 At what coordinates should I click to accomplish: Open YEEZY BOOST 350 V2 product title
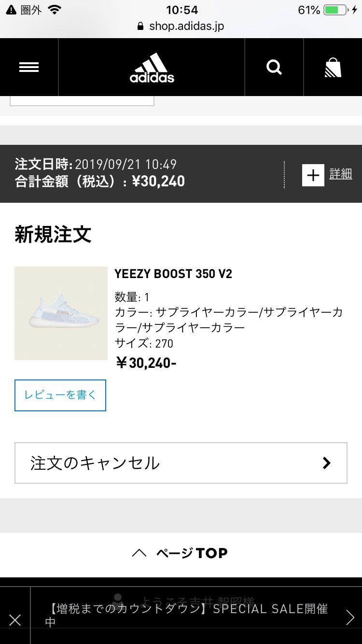[173, 274]
